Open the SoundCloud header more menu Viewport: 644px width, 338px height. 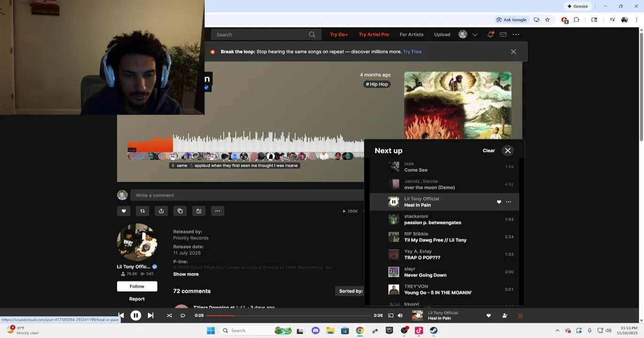[x=516, y=35]
